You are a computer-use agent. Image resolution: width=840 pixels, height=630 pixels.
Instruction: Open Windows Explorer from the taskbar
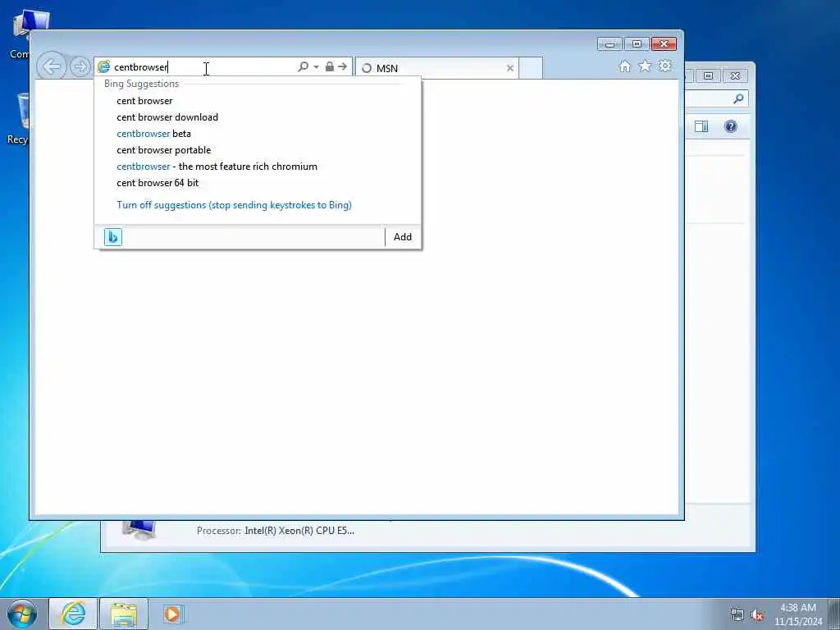pyautogui.click(x=124, y=614)
